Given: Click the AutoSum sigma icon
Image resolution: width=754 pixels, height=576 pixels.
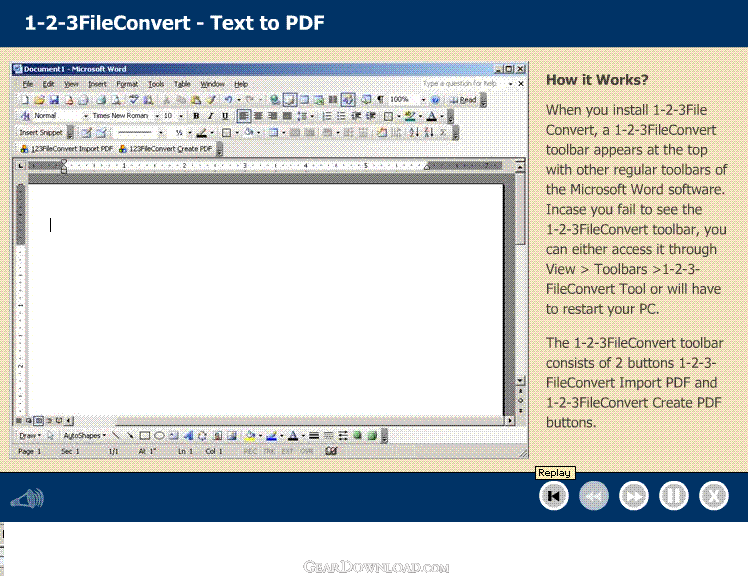Looking at the screenshot, I should (443, 132).
